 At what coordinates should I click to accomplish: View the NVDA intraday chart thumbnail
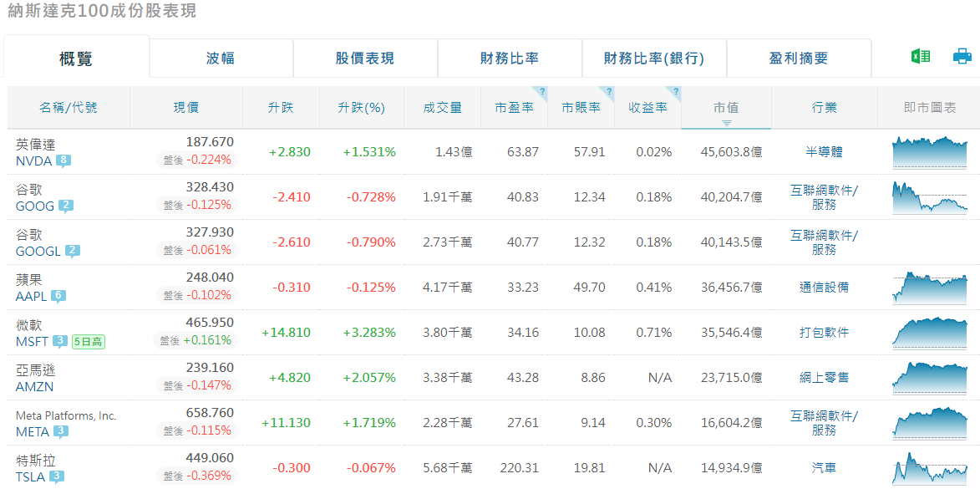(929, 152)
